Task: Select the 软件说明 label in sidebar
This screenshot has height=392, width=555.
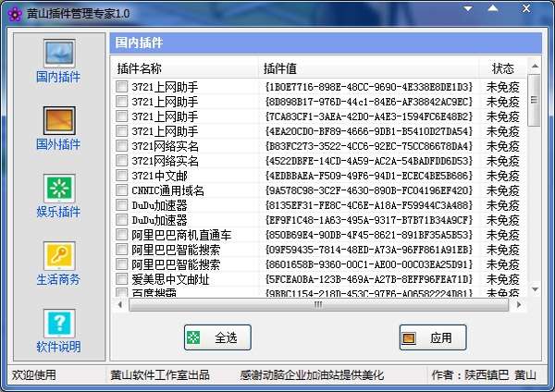Action: tap(58, 347)
